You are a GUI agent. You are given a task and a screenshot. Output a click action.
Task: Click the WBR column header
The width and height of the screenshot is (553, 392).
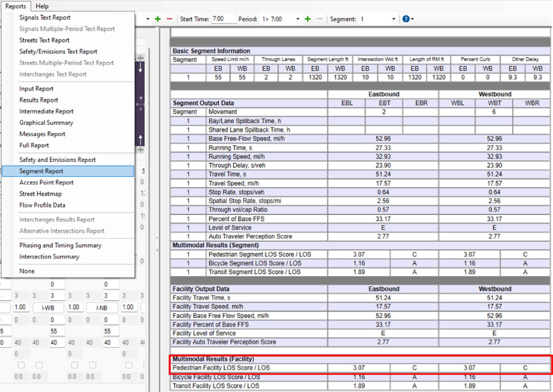[x=532, y=103]
